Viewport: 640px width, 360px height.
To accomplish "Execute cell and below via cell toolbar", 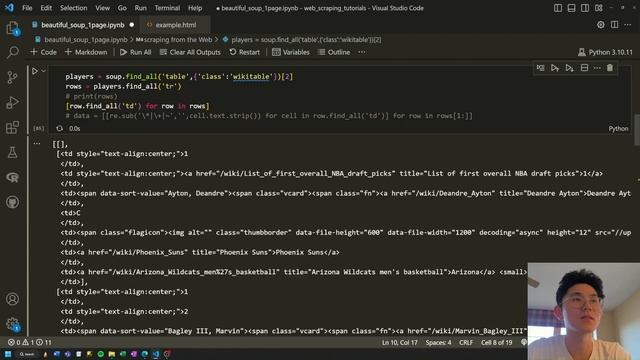I will pos(569,68).
